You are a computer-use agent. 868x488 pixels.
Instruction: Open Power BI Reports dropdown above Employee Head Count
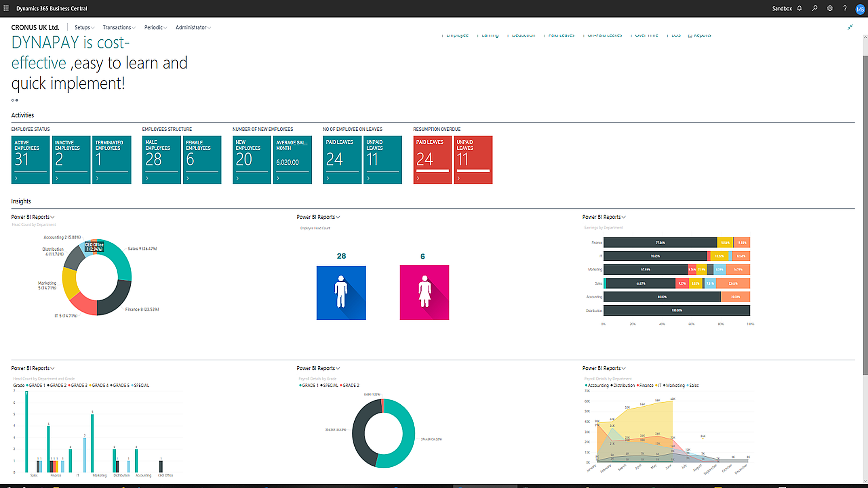tap(318, 217)
